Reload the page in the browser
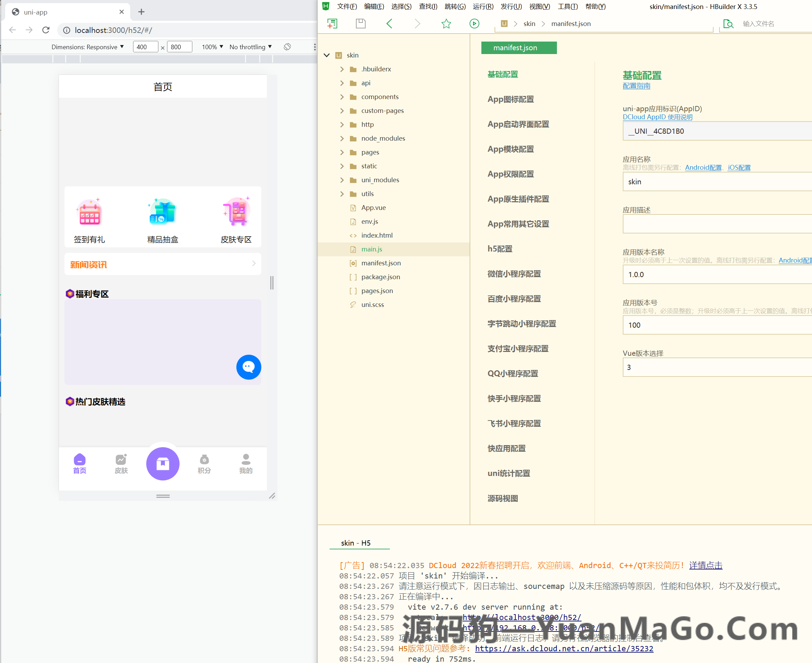The width and height of the screenshot is (812, 663). point(46,30)
